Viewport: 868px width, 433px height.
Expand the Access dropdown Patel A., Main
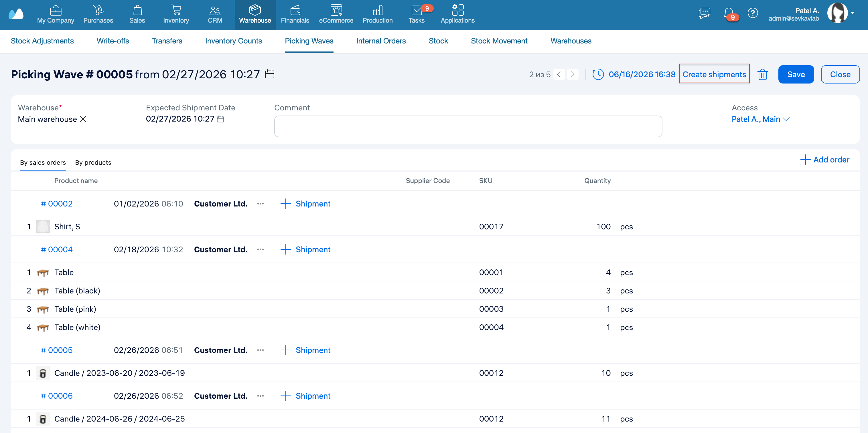click(761, 119)
